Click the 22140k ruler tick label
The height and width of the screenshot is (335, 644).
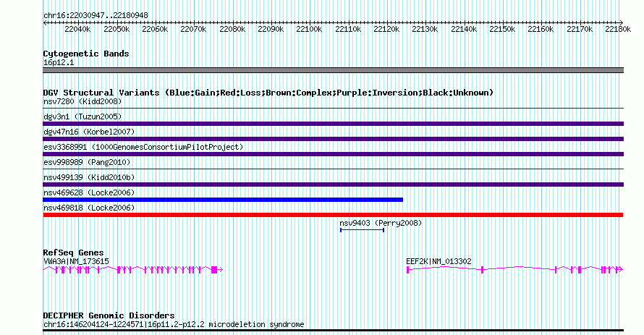(464, 29)
